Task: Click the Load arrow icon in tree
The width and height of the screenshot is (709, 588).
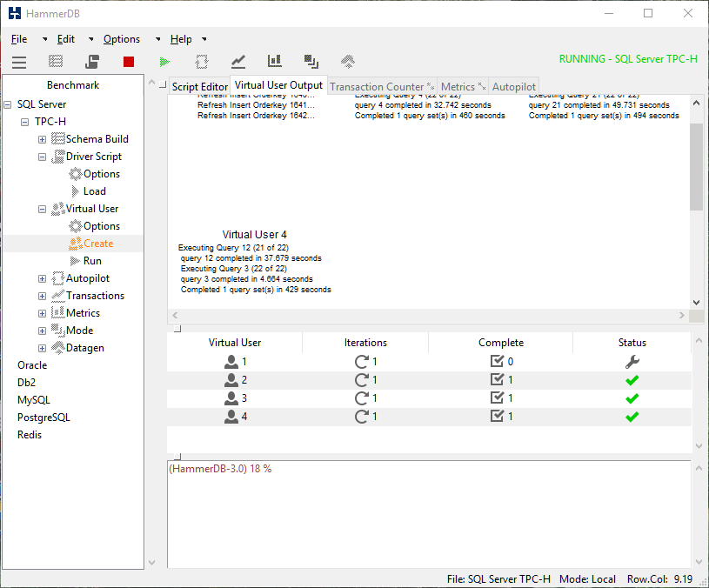Action: [x=75, y=191]
